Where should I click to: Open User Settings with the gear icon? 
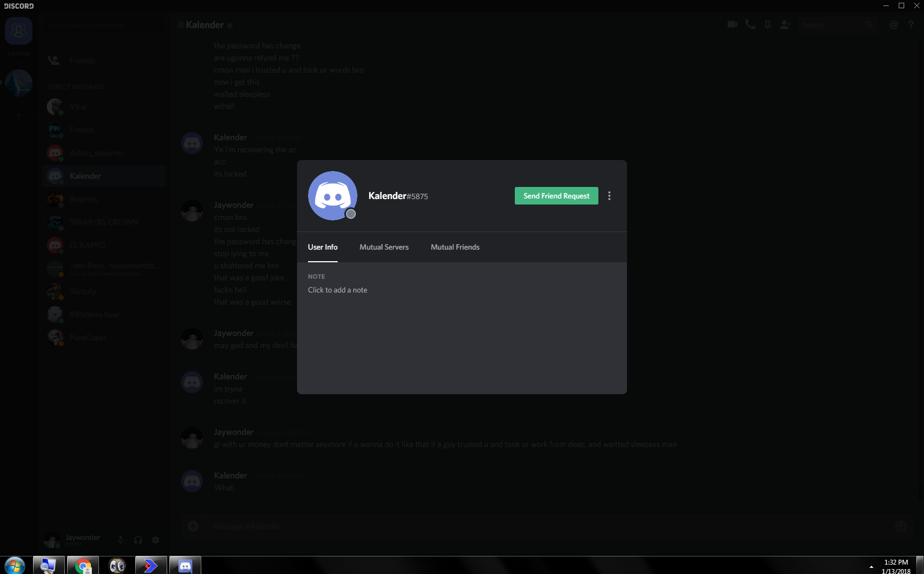[156, 540]
